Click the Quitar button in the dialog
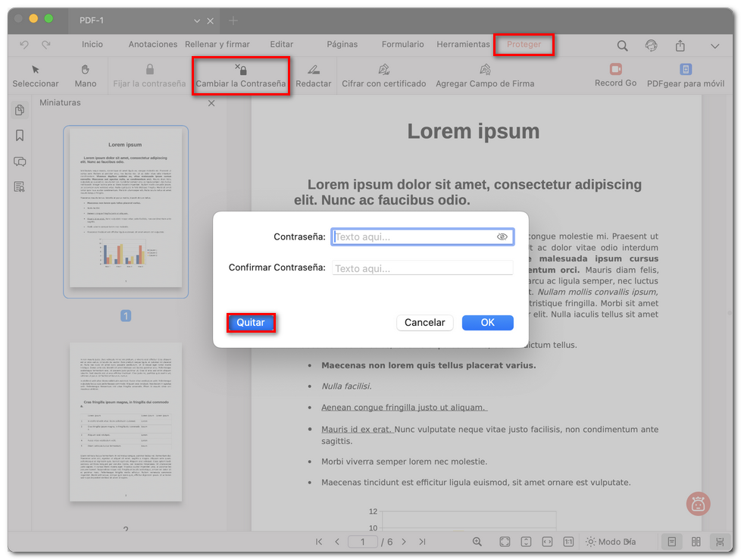 (x=251, y=322)
